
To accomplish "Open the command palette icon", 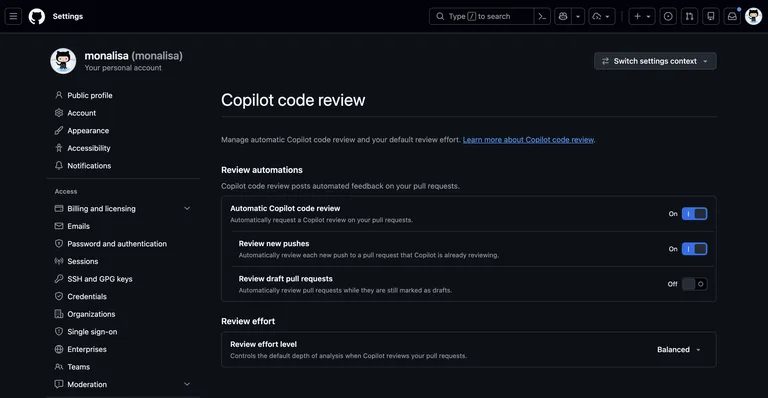I will click(x=542, y=16).
